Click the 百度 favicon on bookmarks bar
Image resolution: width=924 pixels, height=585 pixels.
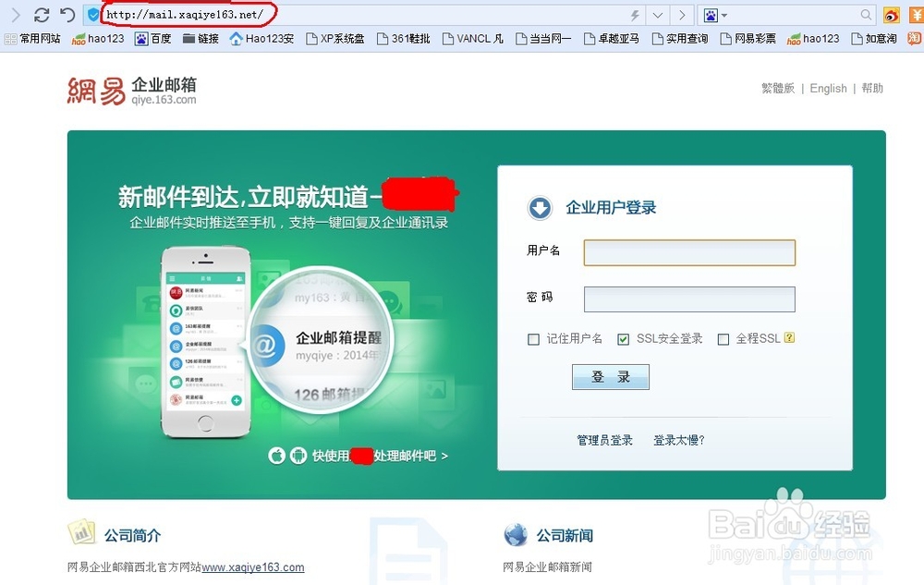pyautogui.click(x=140, y=38)
